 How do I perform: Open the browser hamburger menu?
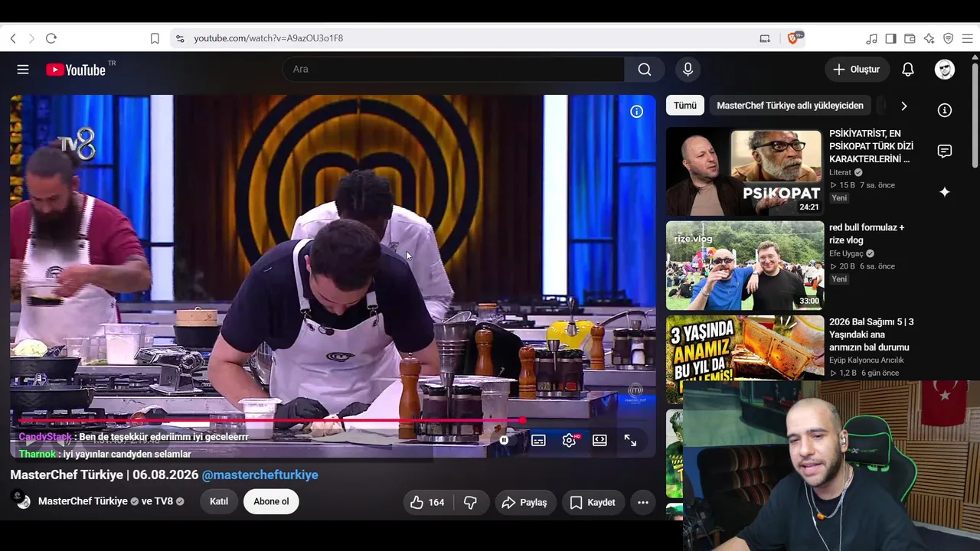click(x=967, y=38)
